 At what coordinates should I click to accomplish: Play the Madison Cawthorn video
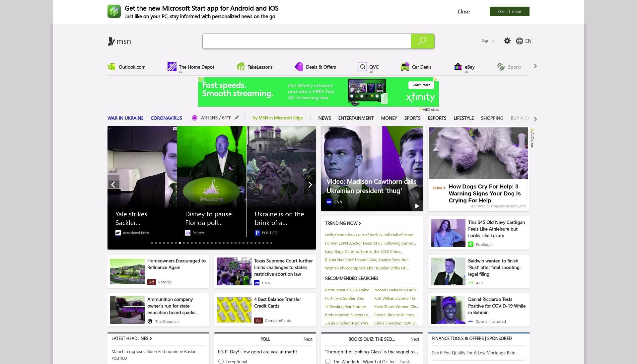[417, 206]
